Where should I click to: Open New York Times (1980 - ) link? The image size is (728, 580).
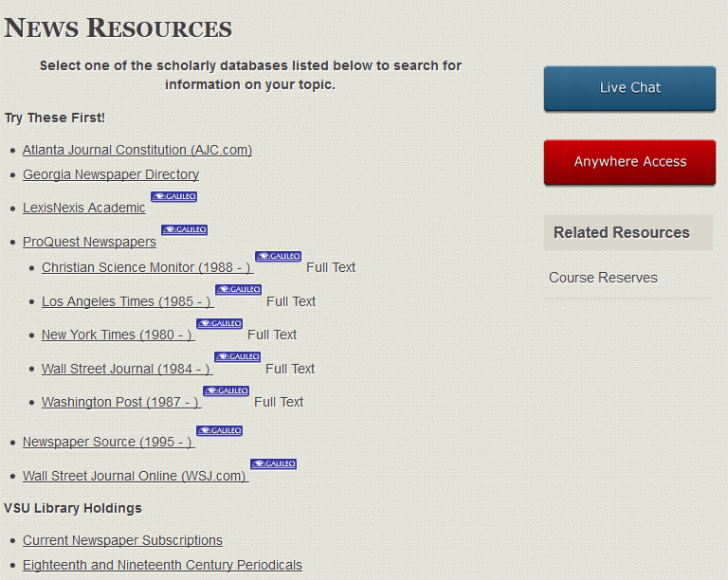point(118,335)
